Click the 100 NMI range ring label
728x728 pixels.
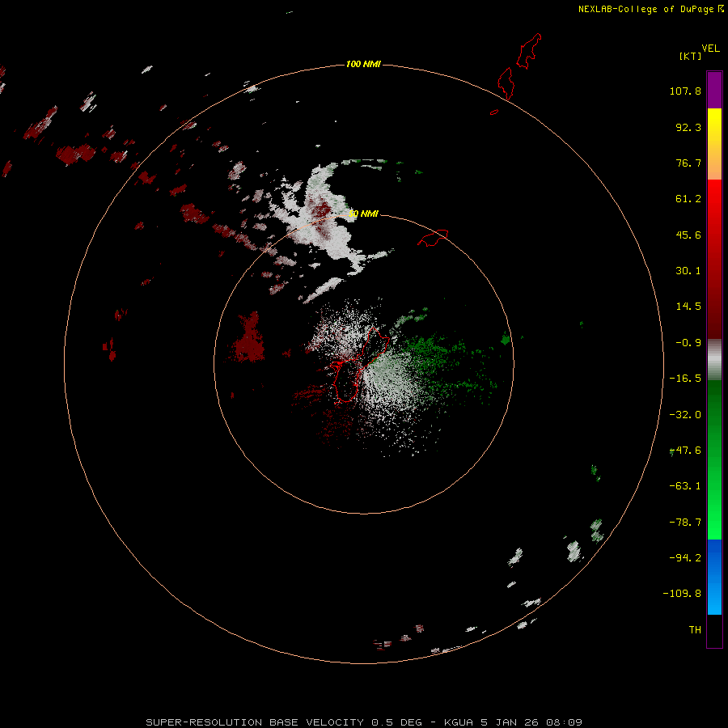tap(363, 64)
